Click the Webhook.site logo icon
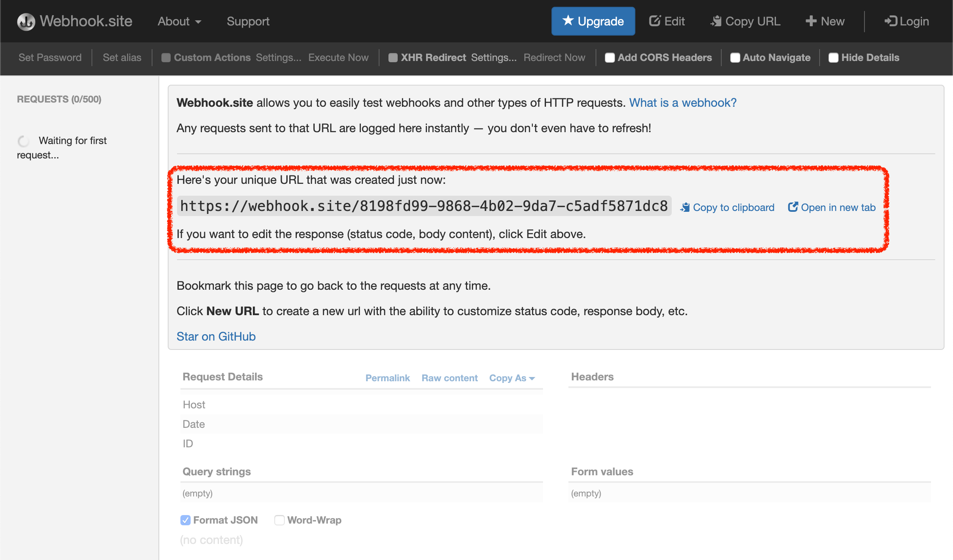This screenshot has height=560, width=953. click(x=26, y=21)
